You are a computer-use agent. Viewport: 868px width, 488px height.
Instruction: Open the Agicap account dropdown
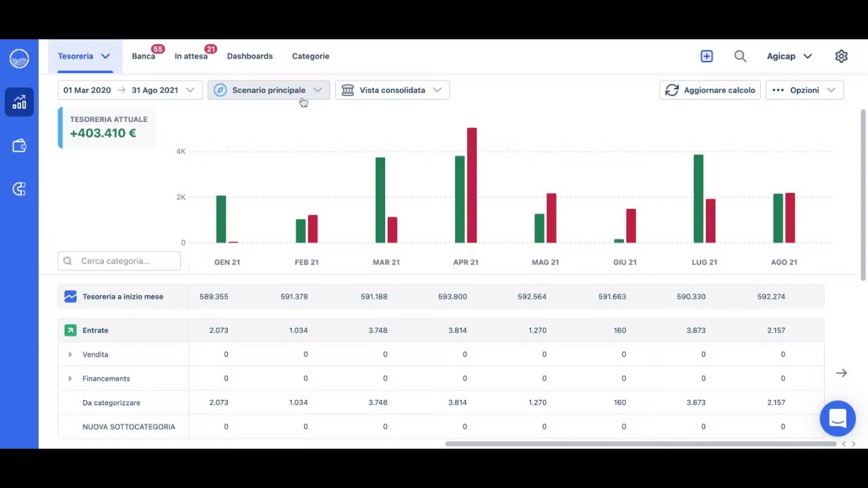tap(789, 56)
